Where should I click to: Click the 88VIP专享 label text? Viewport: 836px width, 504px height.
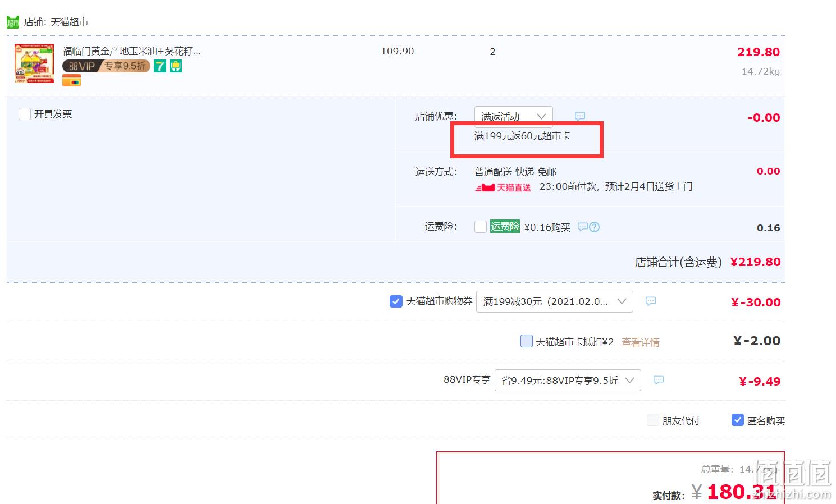(x=467, y=379)
